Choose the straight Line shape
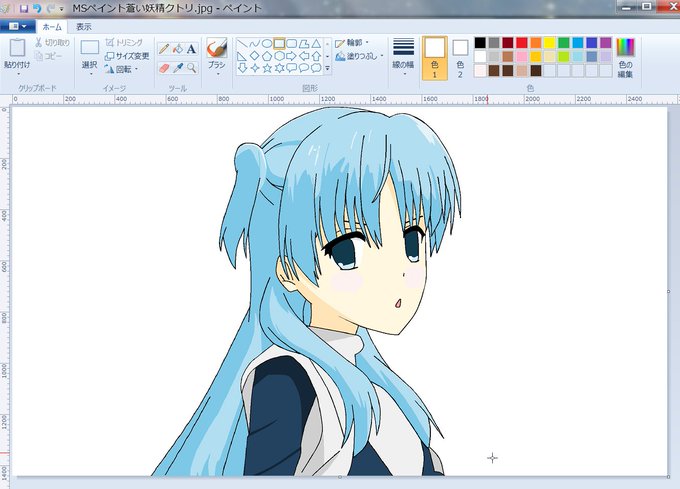 coord(242,44)
